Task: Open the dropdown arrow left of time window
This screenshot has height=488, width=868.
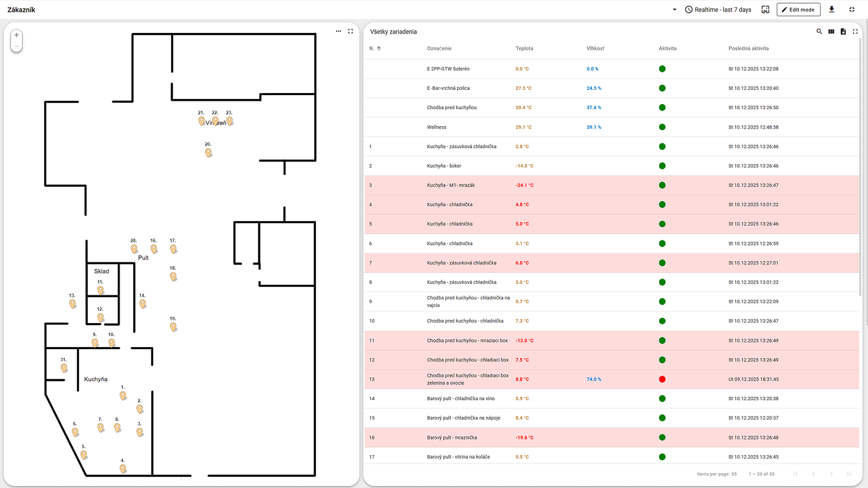Action: click(675, 10)
